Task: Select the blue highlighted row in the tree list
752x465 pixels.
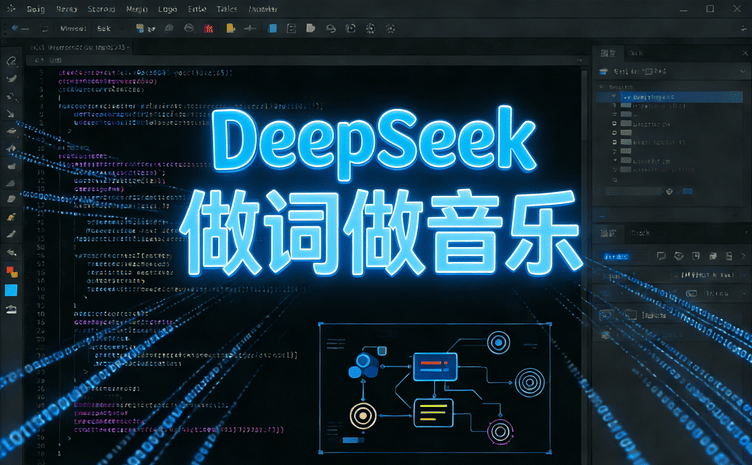Action: [x=669, y=97]
